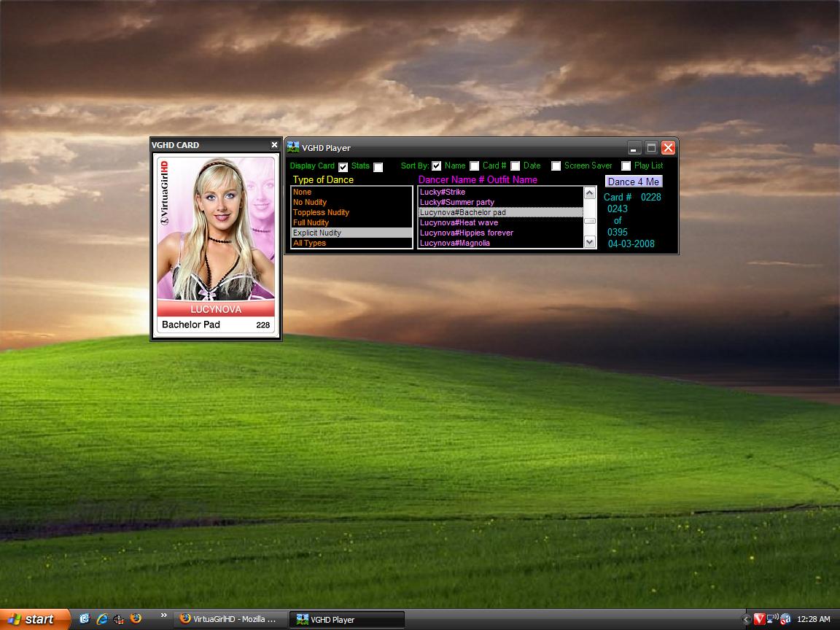Expand hidden system tray icons

point(746,620)
